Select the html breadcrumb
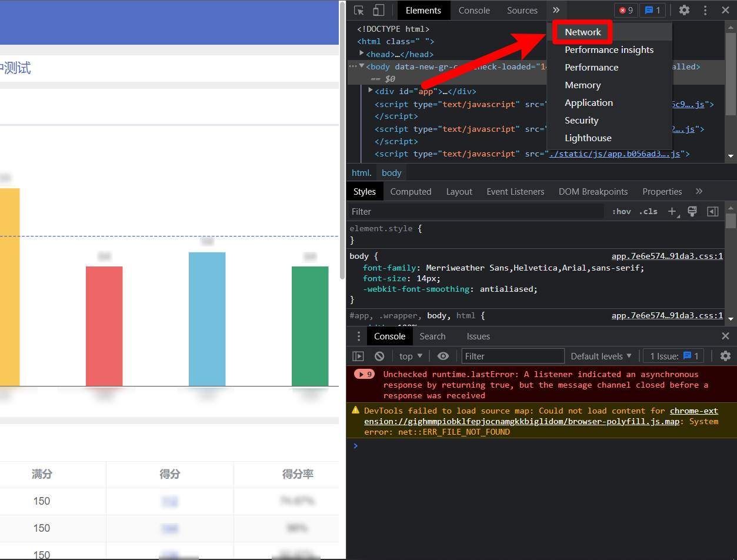Image resolution: width=737 pixels, height=560 pixels. [x=362, y=173]
